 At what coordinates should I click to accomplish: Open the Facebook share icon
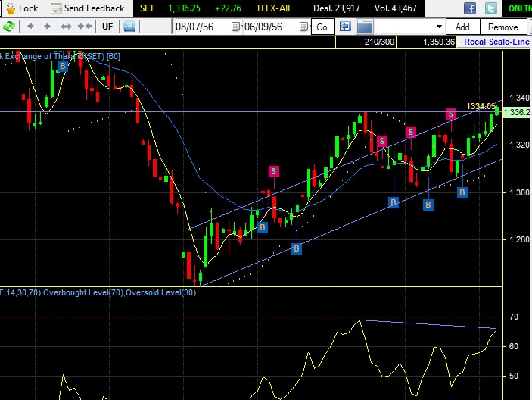[x=470, y=8]
